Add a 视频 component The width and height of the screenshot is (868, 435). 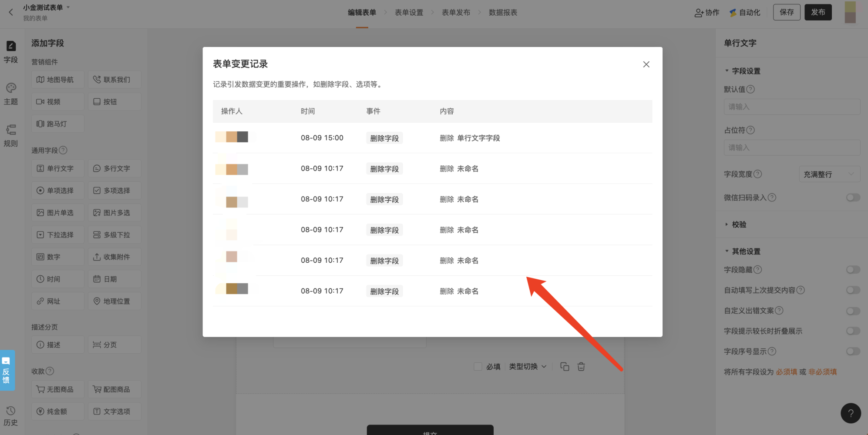coord(58,102)
